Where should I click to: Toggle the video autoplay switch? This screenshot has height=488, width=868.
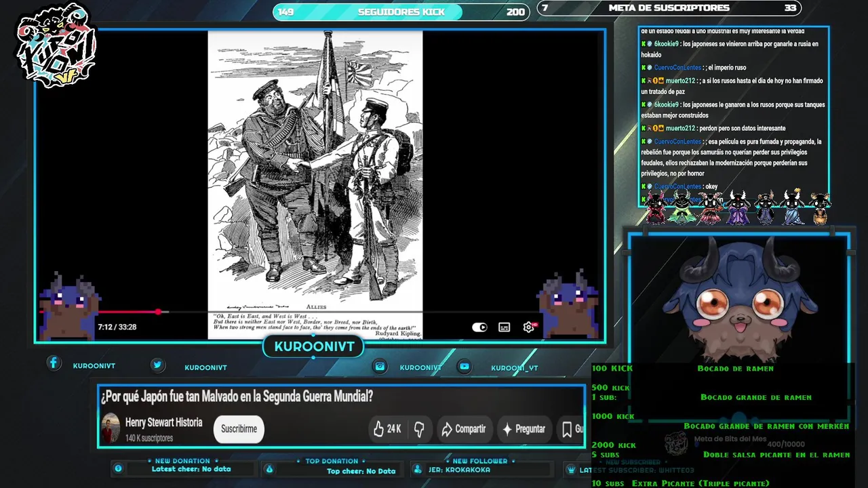pyautogui.click(x=479, y=327)
